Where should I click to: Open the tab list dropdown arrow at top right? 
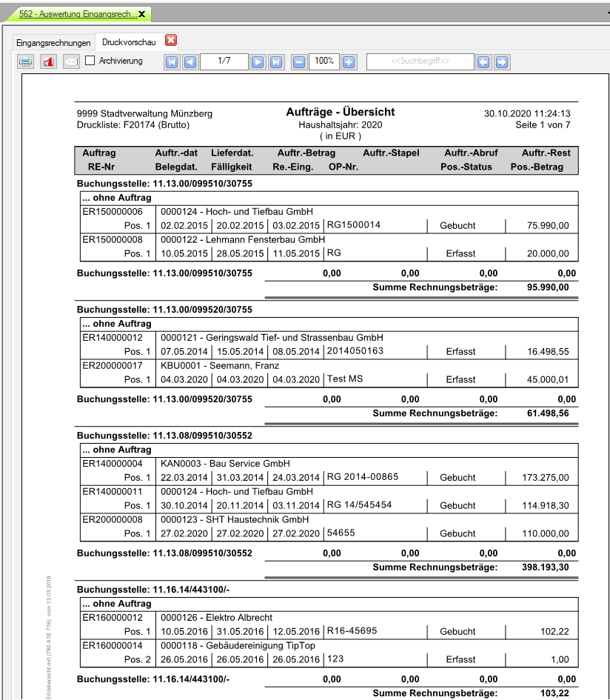click(605, 14)
